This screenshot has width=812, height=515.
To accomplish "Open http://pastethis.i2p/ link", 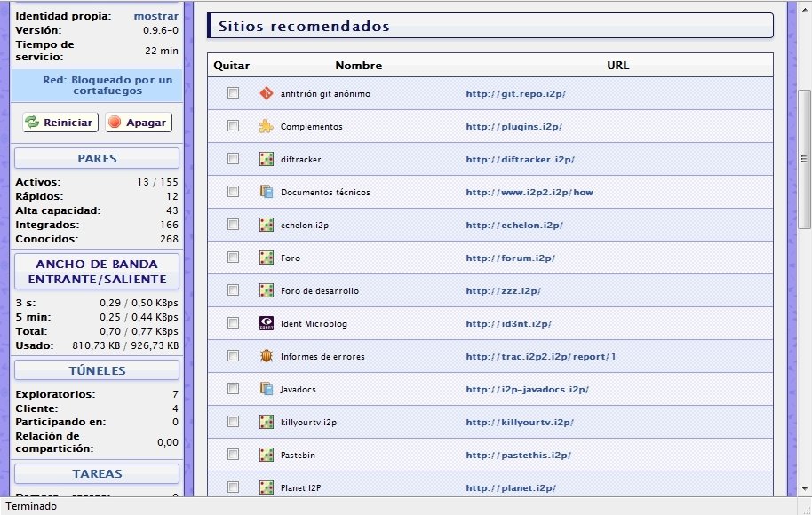I will [x=518, y=455].
